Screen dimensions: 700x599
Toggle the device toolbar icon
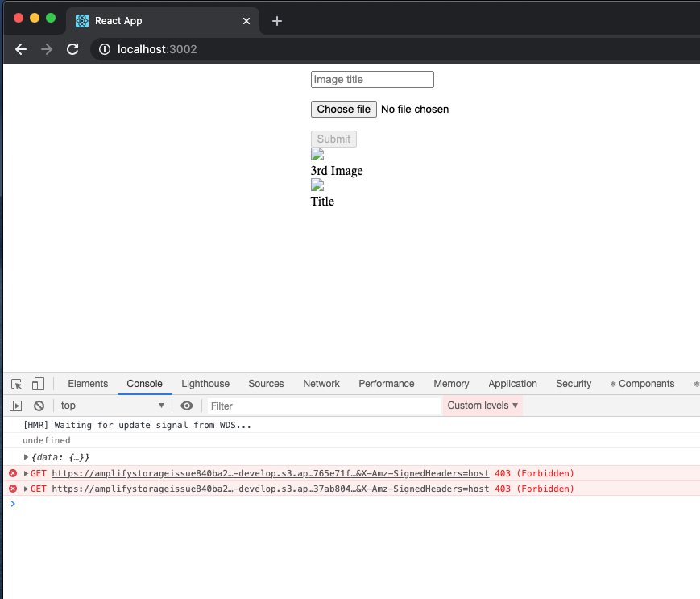[x=38, y=384]
